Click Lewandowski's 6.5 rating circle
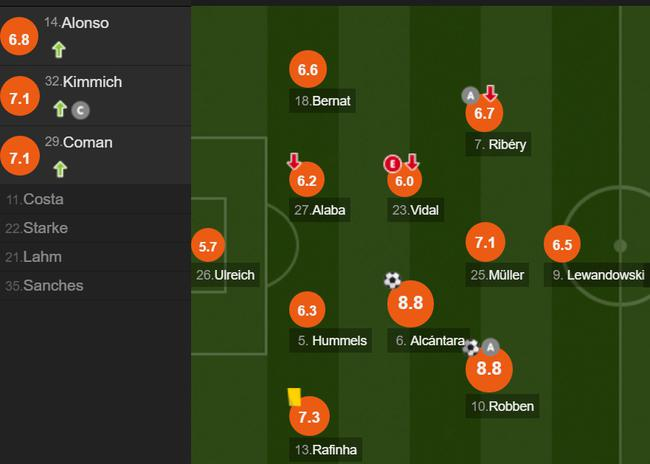Viewport: 650px width, 464px height. pyautogui.click(x=562, y=245)
